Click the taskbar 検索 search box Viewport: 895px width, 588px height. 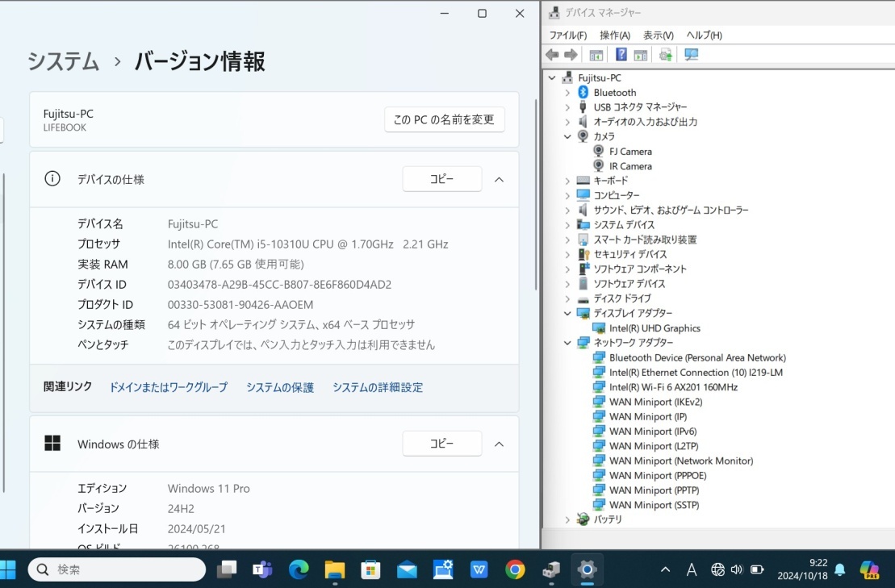coord(117,569)
